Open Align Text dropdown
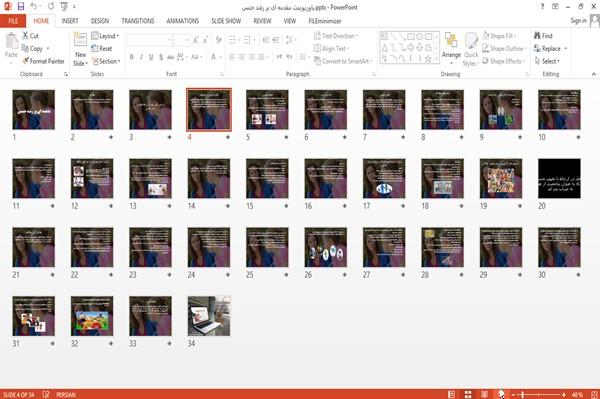600x399 pixels. tap(331, 48)
